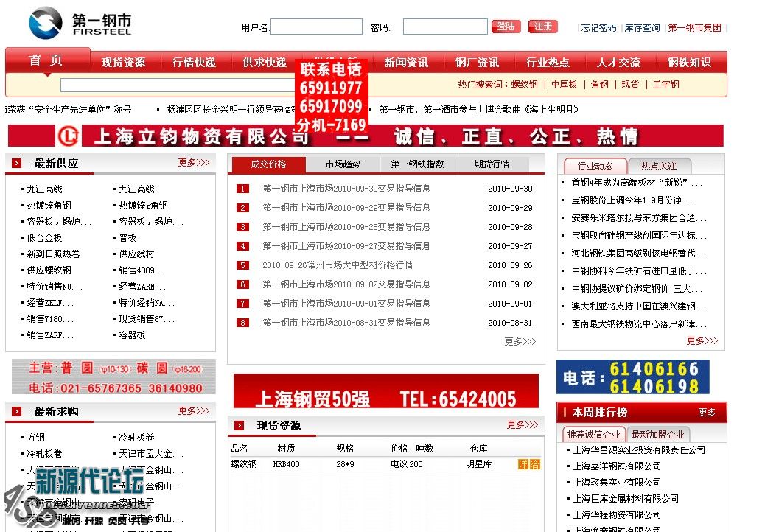Open supply item 新到日照热卷
This screenshot has height=532, width=779.
[53, 253]
